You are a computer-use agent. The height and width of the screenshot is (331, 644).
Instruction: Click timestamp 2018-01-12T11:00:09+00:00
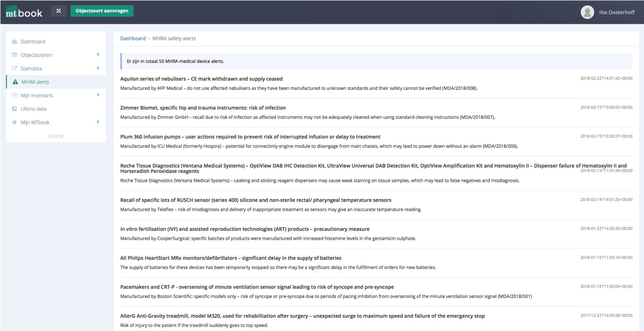(606, 286)
